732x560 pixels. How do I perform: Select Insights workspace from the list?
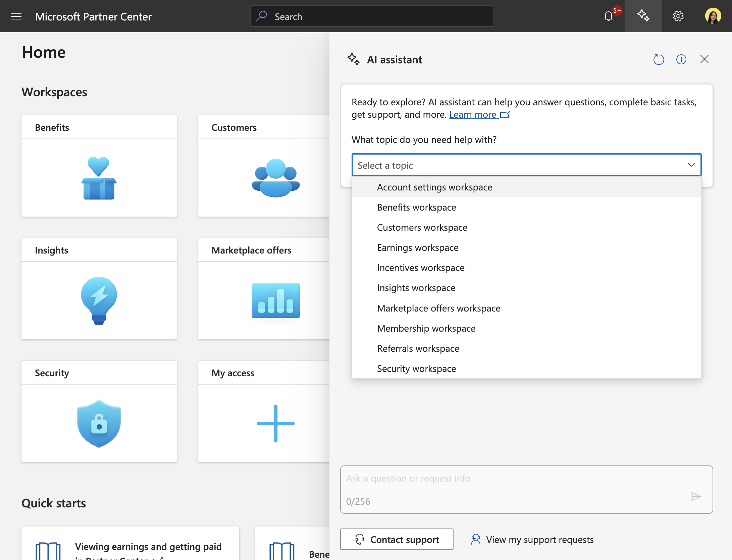[x=526, y=288]
